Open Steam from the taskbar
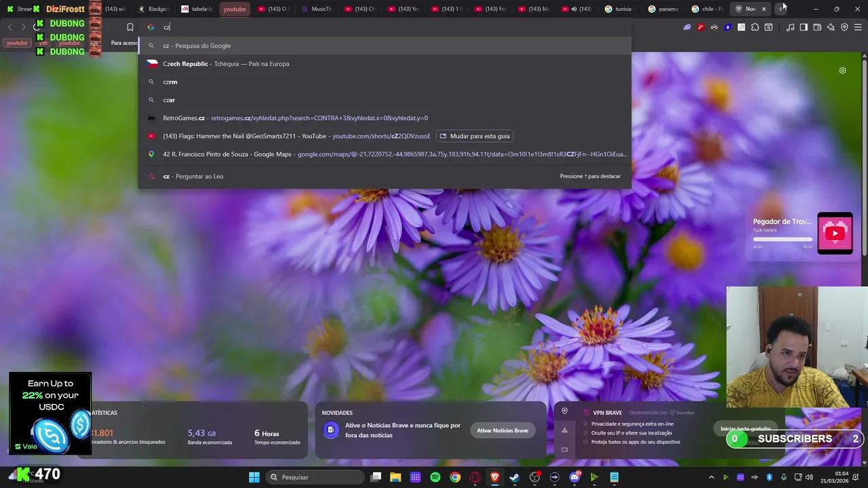Screen dimensions: 868x488 pos(515,477)
